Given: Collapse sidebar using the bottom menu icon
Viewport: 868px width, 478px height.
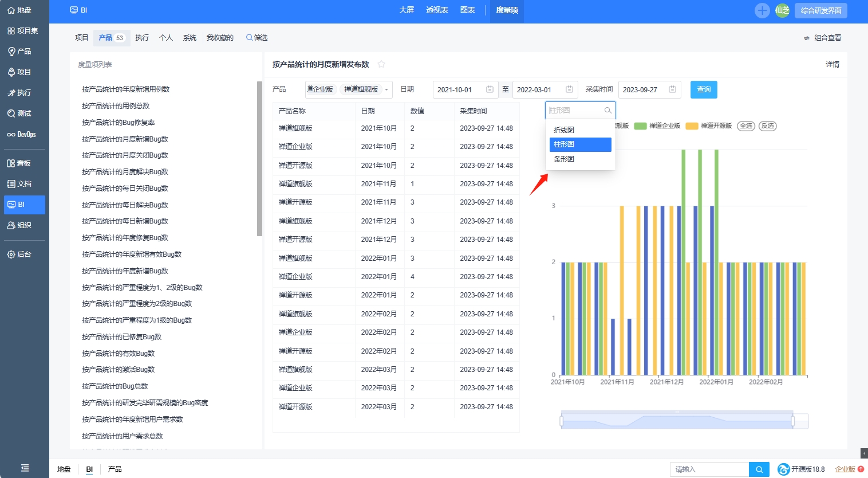Looking at the screenshot, I should point(25,468).
